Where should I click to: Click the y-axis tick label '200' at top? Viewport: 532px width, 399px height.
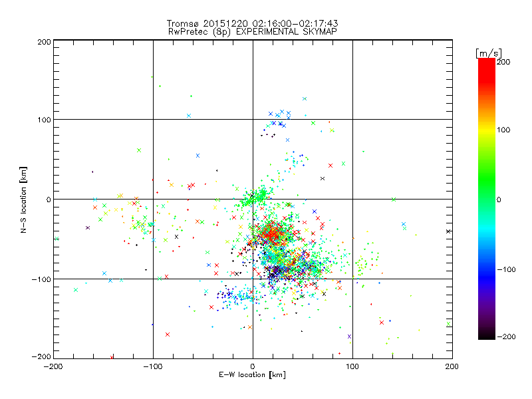[x=44, y=42]
